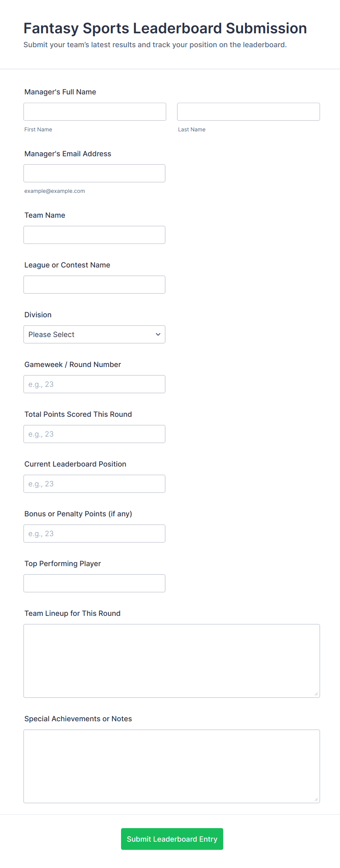Click the Top Performing Player field

pyautogui.click(x=94, y=583)
